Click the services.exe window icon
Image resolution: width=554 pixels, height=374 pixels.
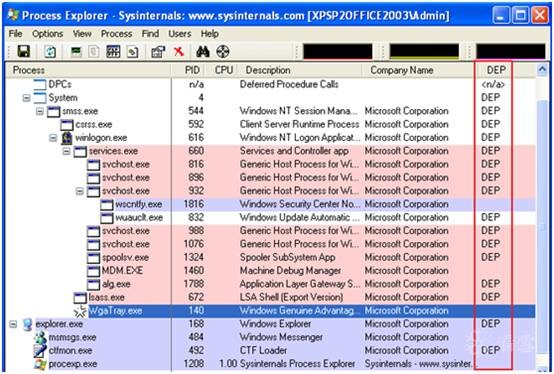pyautogui.click(x=80, y=152)
